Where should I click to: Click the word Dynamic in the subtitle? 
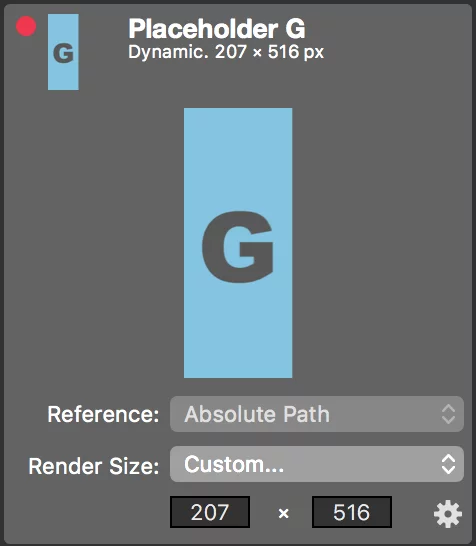pyautogui.click(x=166, y=52)
